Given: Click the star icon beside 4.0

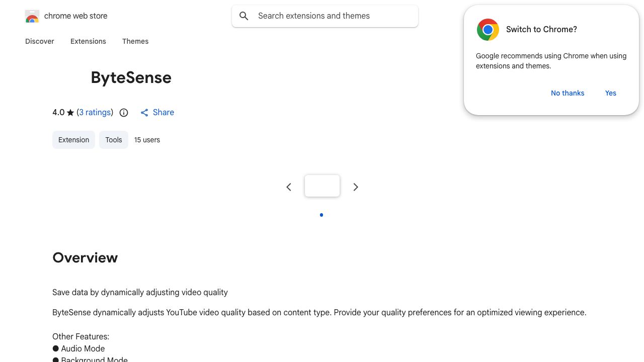Looking at the screenshot, I should click(x=70, y=113).
